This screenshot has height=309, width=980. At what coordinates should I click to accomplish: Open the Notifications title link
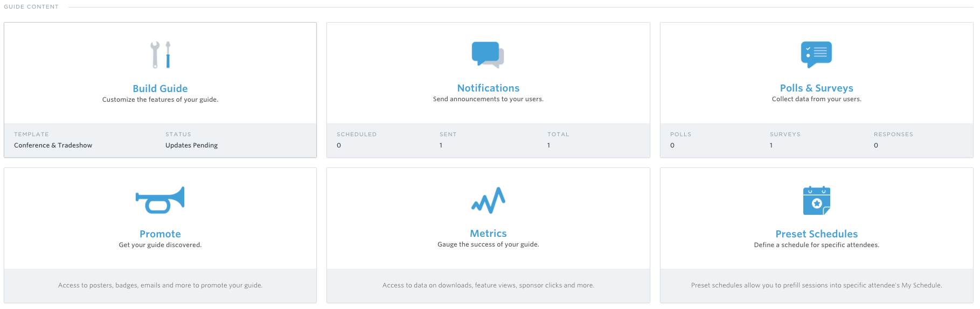tap(488, 88)
